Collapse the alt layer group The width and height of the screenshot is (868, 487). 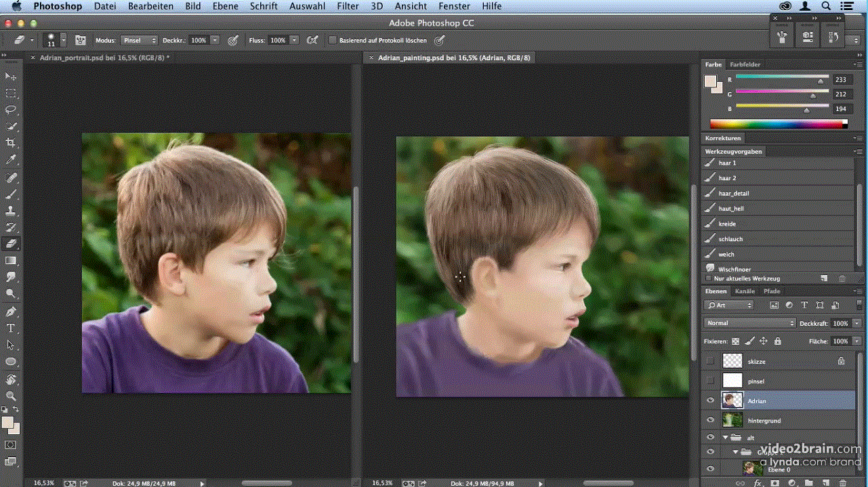(725, 438)
